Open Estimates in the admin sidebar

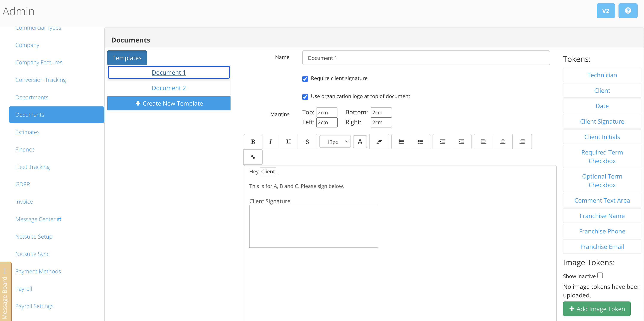point(27,132)
